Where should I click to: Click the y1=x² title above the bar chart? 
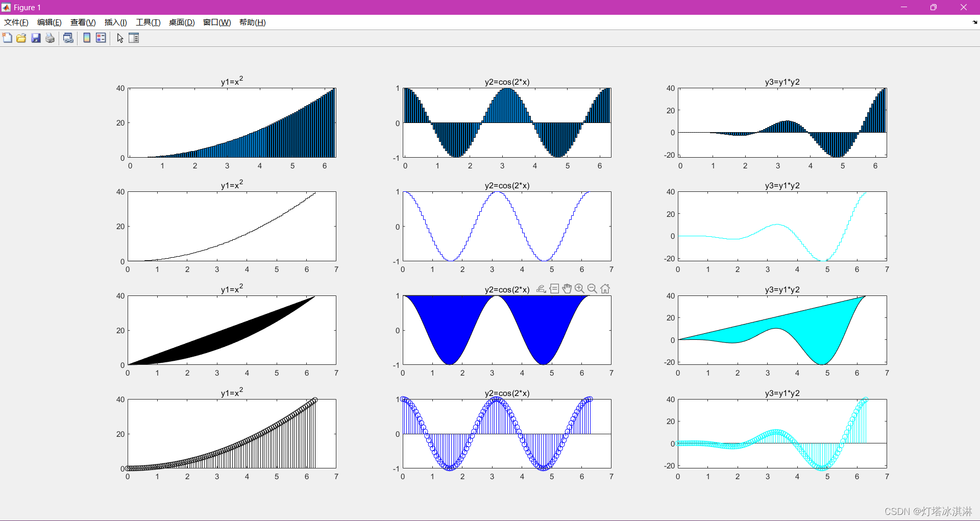tap(232, 81)
